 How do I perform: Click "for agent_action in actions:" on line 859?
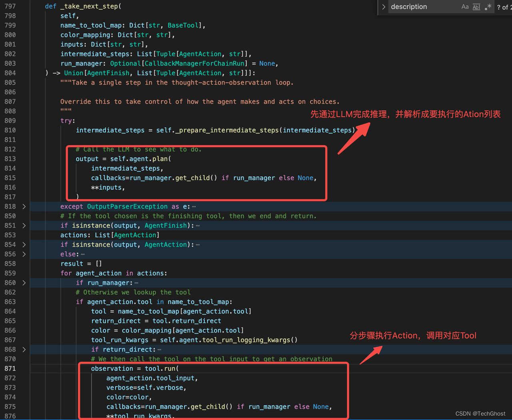tap(114, 273)
